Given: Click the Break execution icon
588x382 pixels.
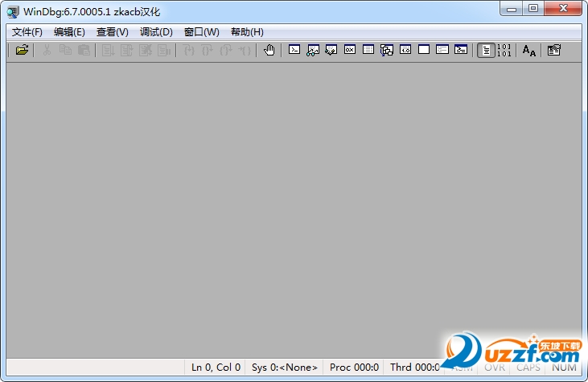Looking at the screenshot, I should [164, 50].
